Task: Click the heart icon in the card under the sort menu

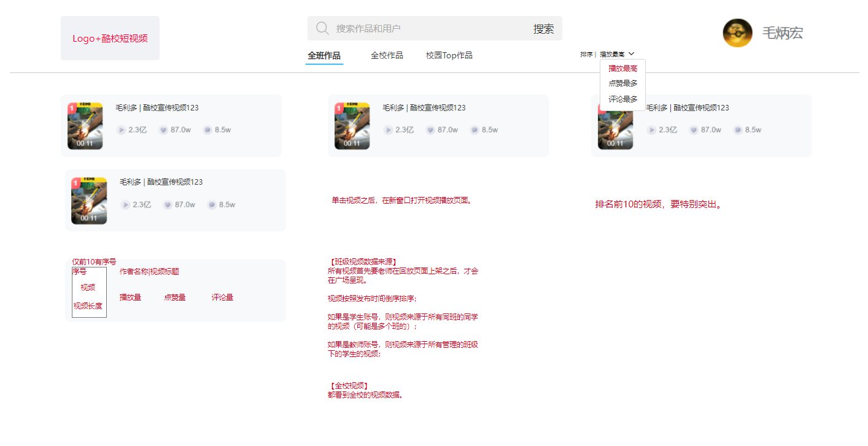Action: click(694, 130)
